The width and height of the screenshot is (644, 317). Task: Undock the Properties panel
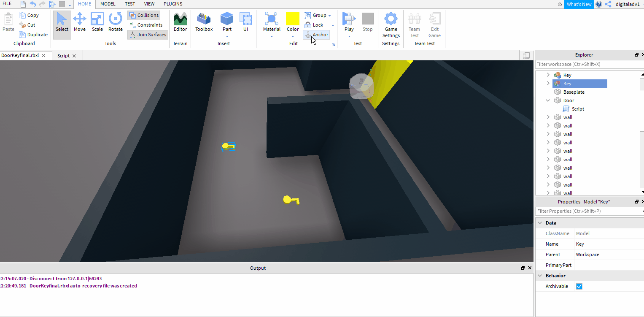click(637, 202)
